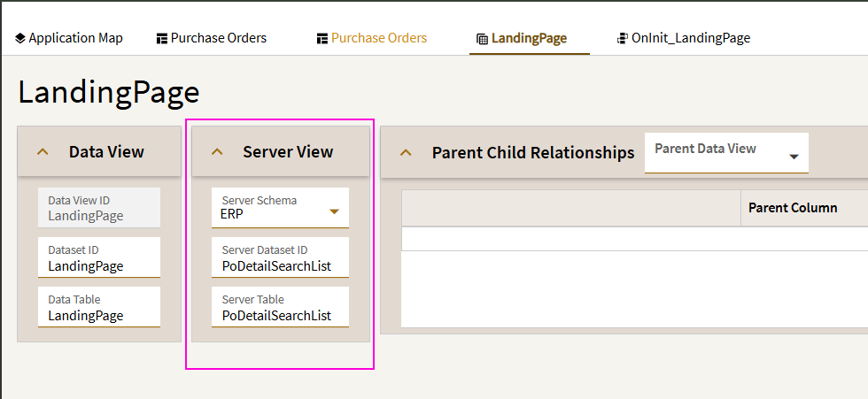The height and width of the screenshot is (399, 868).
Task: Open the orange Purchase Orders tab
Action: 372,38
